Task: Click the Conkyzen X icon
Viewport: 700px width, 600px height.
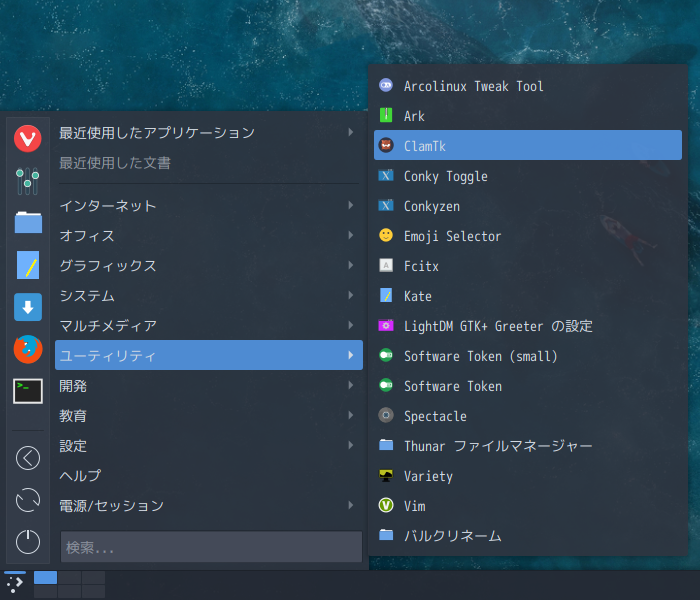Action: click(x=386, y=205)
